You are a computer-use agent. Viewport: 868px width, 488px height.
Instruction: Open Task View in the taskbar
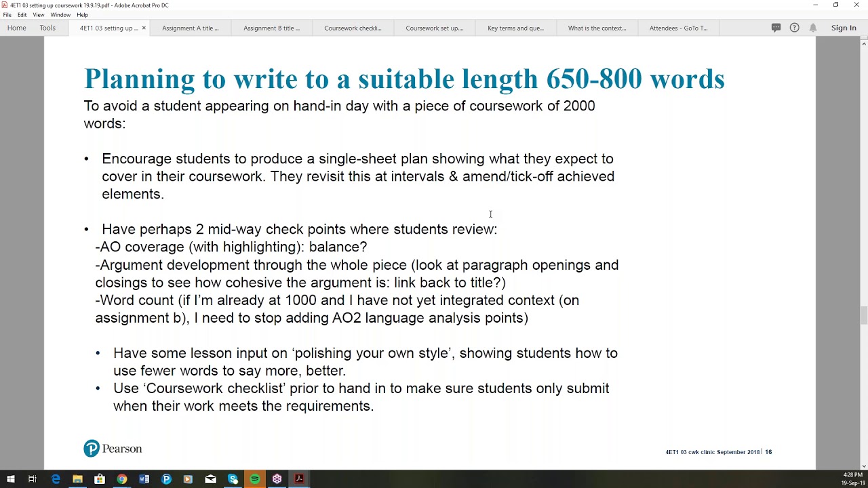tap(32, 479)
